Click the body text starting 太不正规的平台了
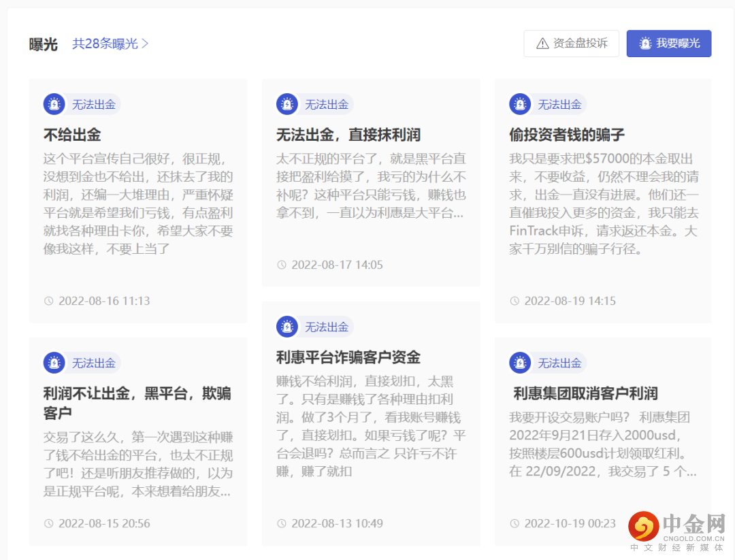This screenshot has height=560, width=735. click(x=371, y=186)
